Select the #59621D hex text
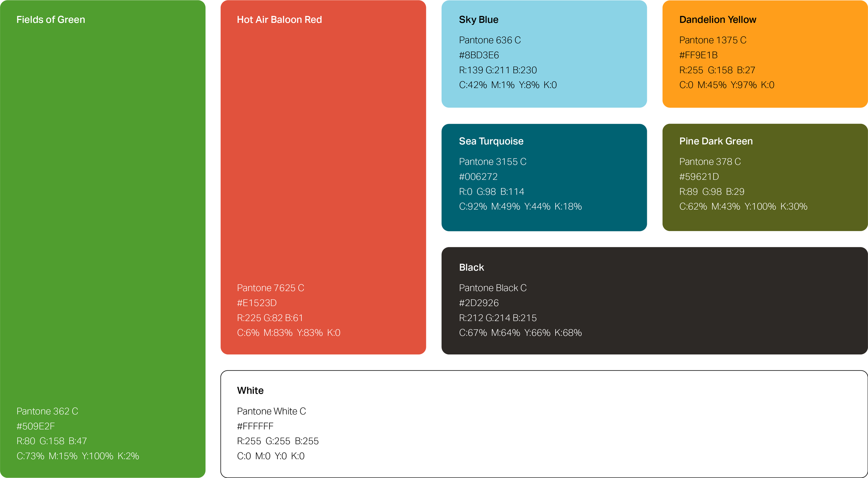868x478 pixels. pyautogui.click(x=699, y=177)
